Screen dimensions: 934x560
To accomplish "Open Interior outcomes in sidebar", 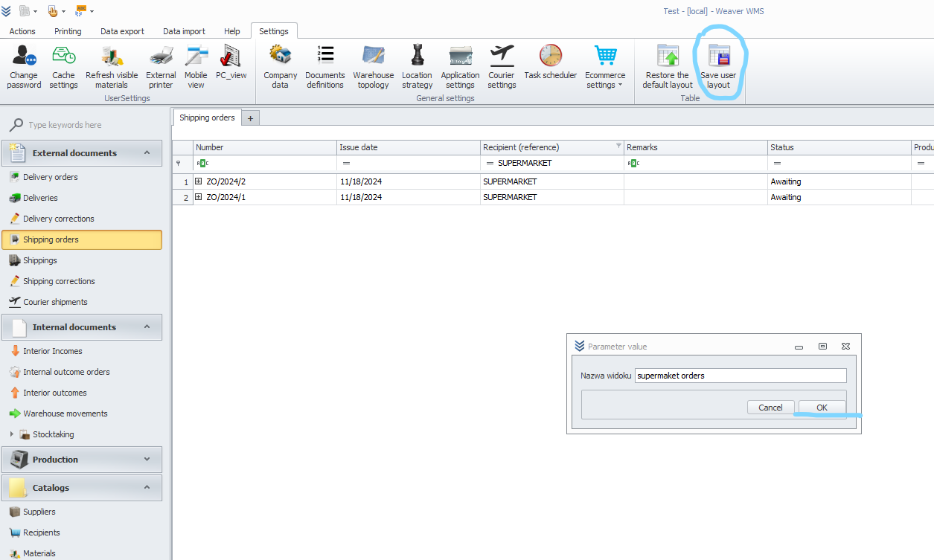I will (x=55, y=393).
